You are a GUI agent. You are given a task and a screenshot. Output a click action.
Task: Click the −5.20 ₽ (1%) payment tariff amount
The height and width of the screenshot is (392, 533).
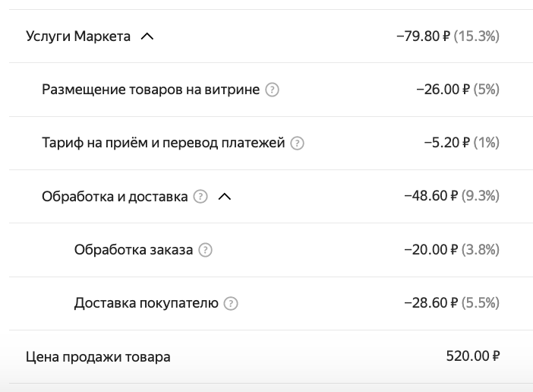pyautogui.click(x=462, y=143)
